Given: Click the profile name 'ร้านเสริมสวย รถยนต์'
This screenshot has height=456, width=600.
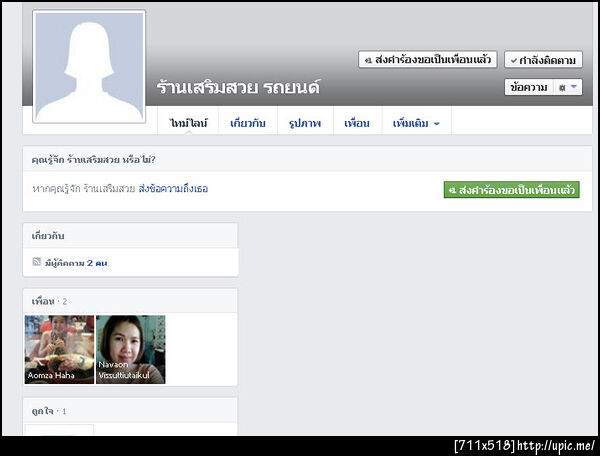Looking at the screenshot, I should pyautogui.click(x=238, y=88).
